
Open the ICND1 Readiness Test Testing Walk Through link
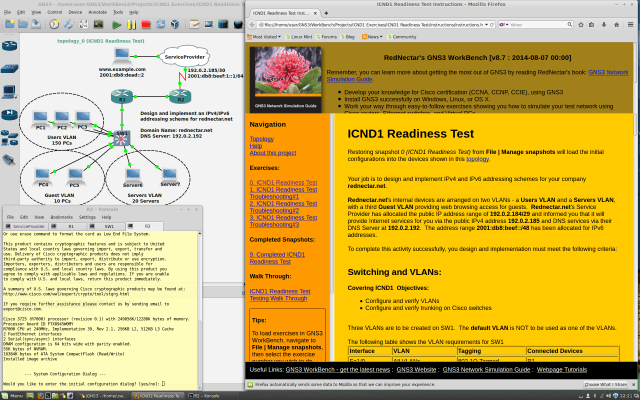click(x=280, y=295)
